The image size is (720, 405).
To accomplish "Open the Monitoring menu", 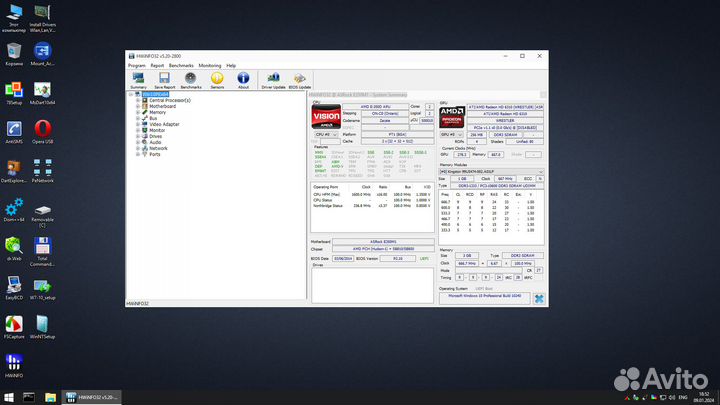I will [x=209, y=66].
